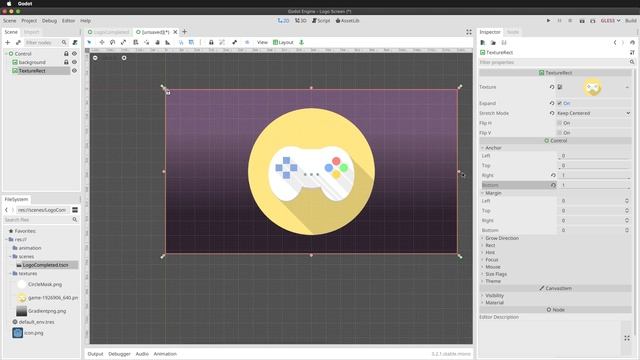Open Inspector object properties tools icon
The image size is (640, 360).
click(632, 52)
